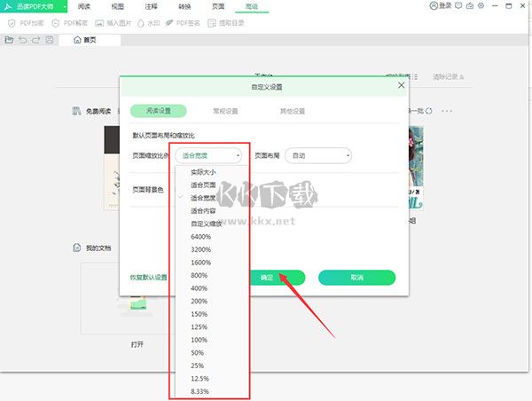Open the feedback message icon
The height and width of the screenshot is (401, 532).
[458, 5]
